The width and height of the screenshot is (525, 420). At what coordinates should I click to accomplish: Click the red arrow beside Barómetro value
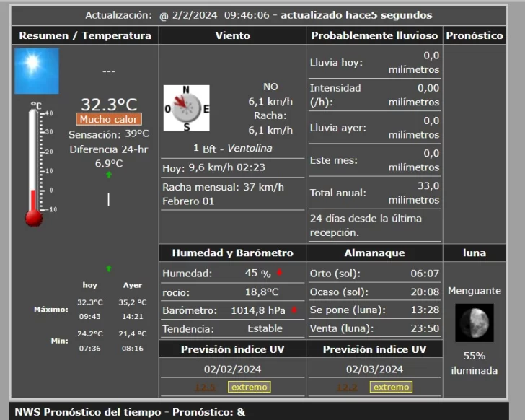(x=294, y=310)
